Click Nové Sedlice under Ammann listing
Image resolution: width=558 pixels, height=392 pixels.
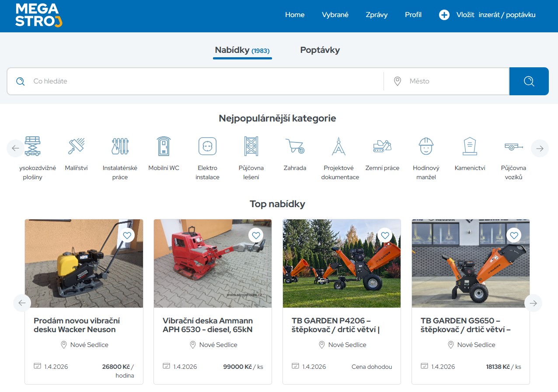click(x=218, y=345)
